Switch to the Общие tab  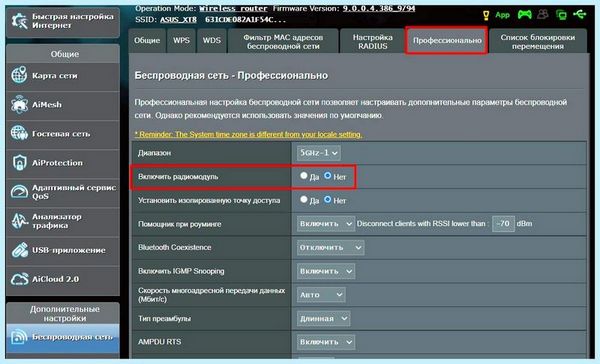(147, 40)
